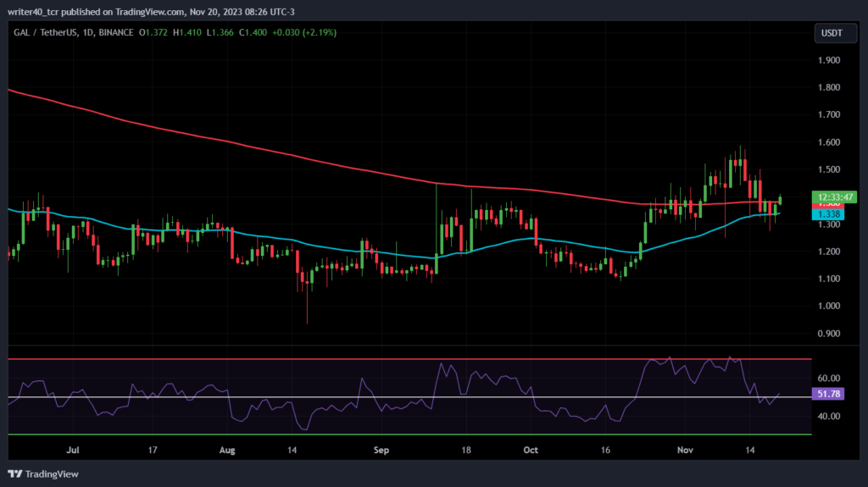Click the TradingView logo at bottom
The height and width of the screenshot is (487, 868).
tap(43, 473)
